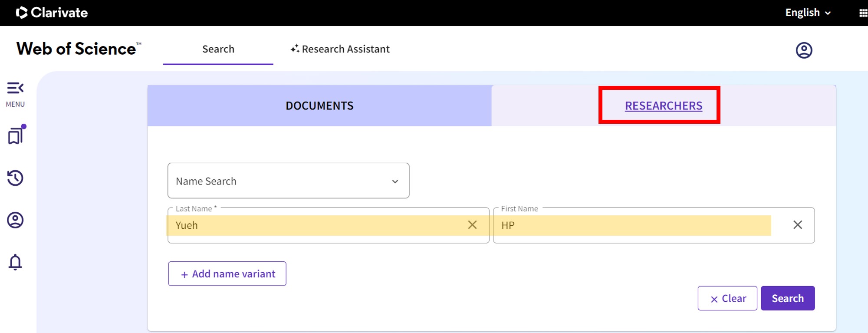
Task: Open Research Assistant tab
Action: point(340,49)
